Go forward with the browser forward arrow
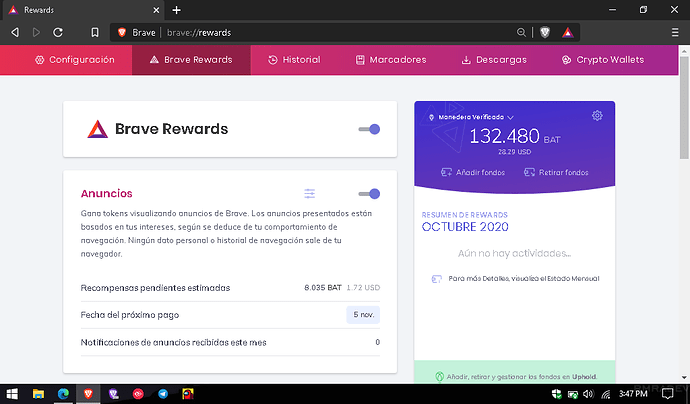This screenshot has width=690, height=404. (37, 33)
